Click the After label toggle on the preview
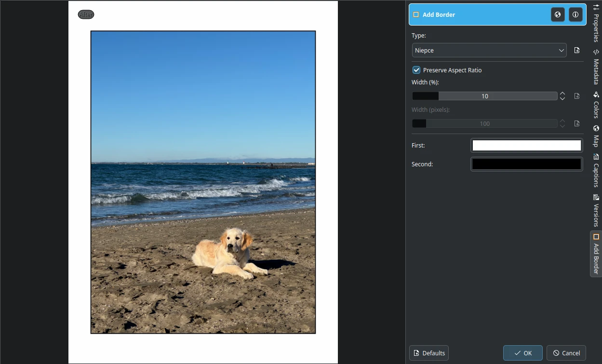Screen dimensions: 602x364 click(86, 14)
